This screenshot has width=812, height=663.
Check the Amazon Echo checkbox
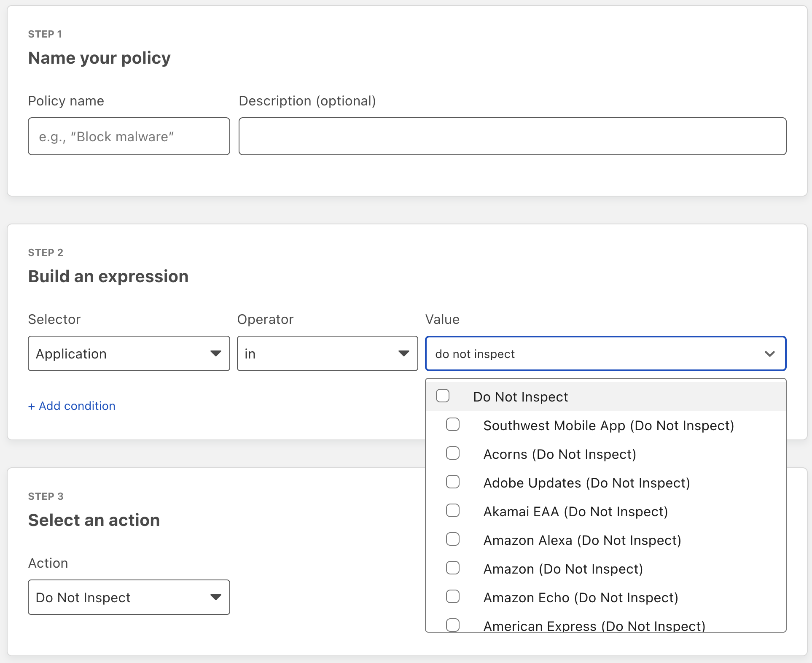click(453, 597)
